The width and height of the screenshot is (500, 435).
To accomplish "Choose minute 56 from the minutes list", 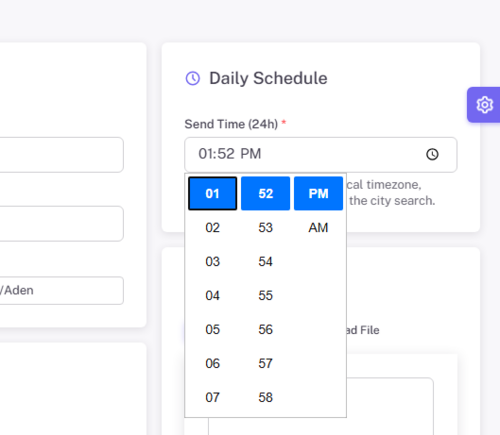I will (265, 330).
